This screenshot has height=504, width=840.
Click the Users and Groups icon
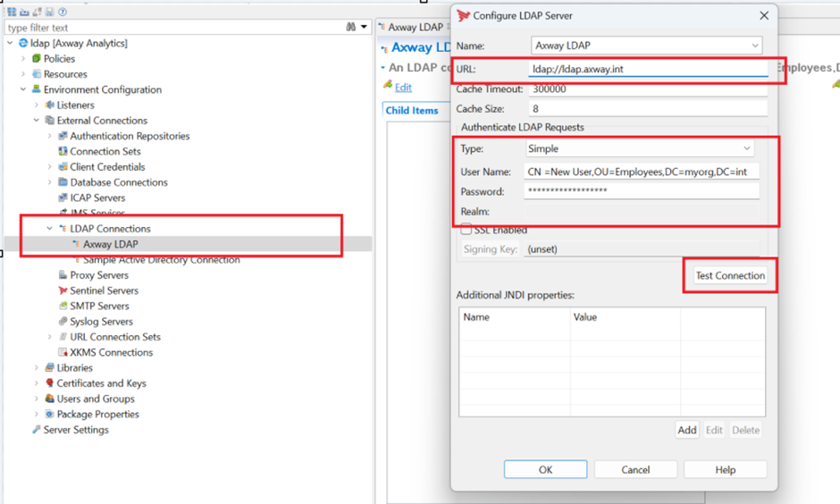(50, 399)
